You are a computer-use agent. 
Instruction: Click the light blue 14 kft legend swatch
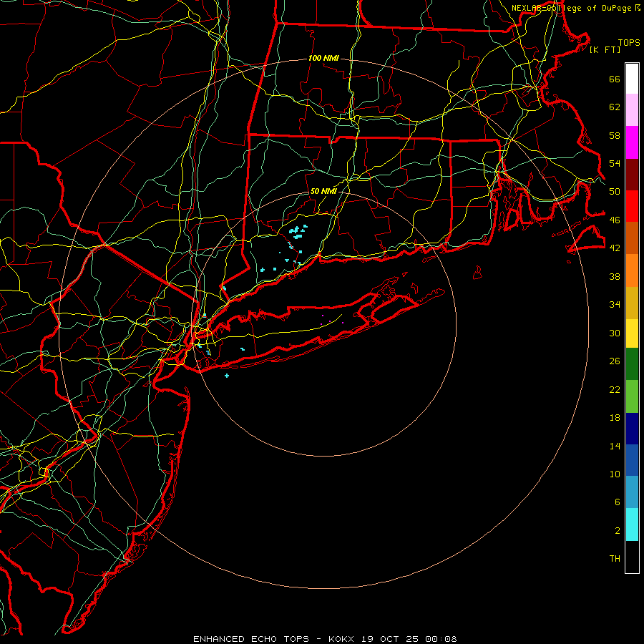pos(632,492)
